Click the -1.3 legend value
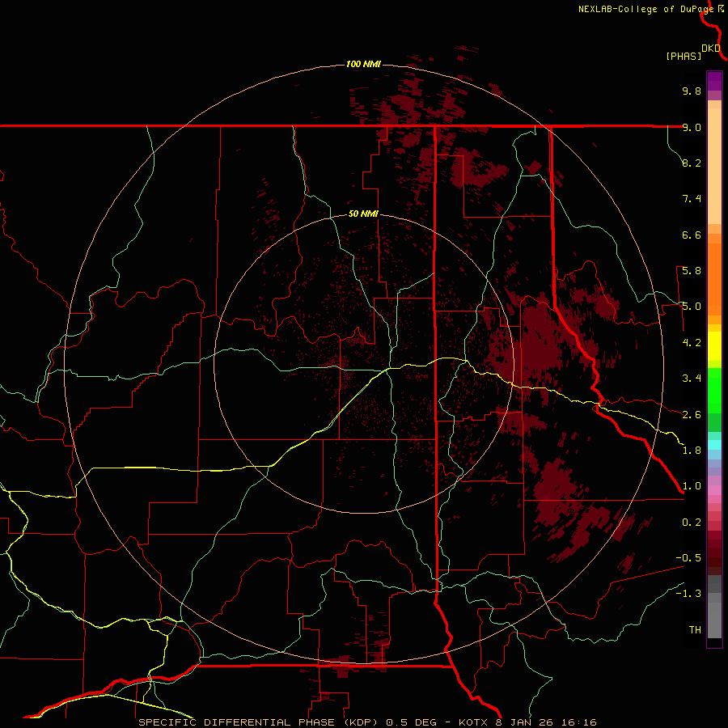The image size is (728, 728). 688,594
